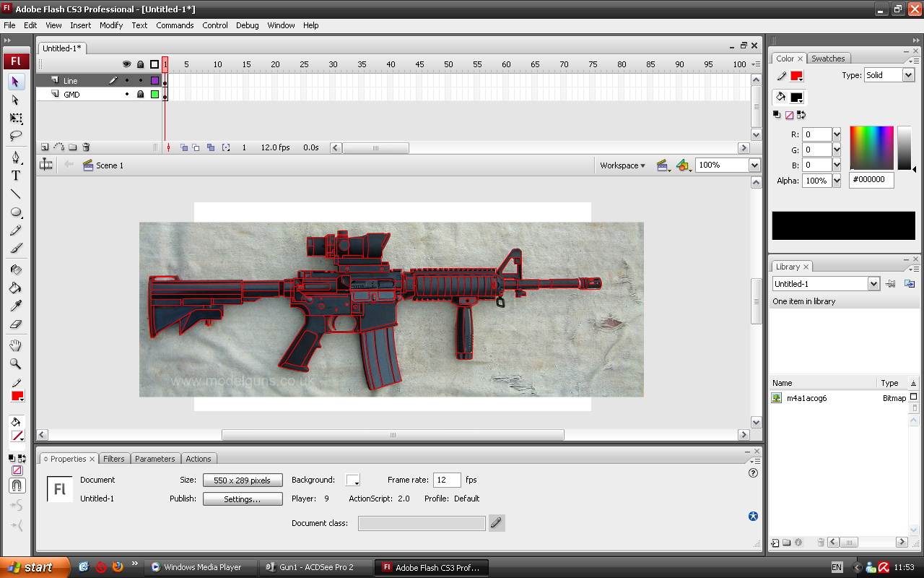
Task: Select the Pen tool
Action: [15, 157]
